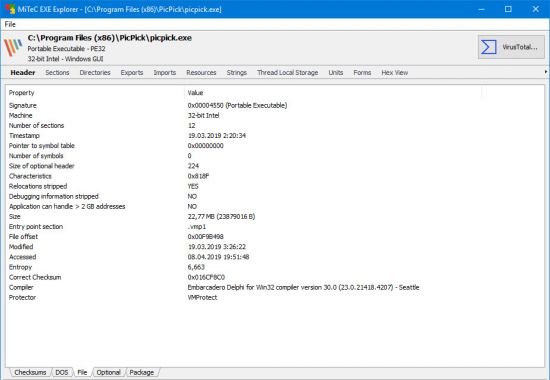Select the Entry point section row
The width and height of the screenshot is (550, 380).
(276, 227)
